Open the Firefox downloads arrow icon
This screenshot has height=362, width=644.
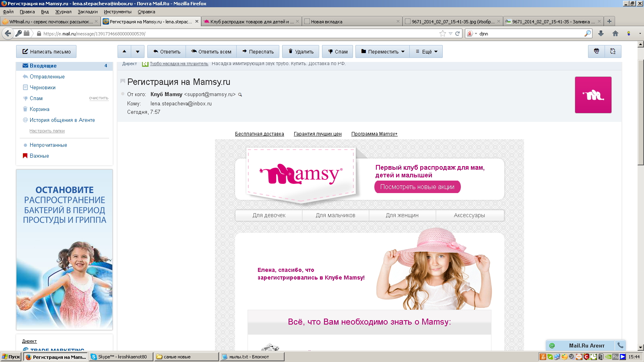click(601, 33)
